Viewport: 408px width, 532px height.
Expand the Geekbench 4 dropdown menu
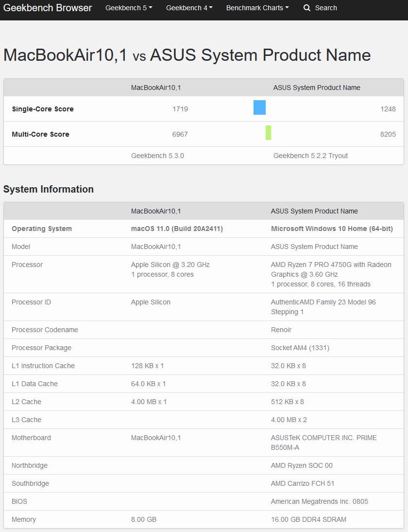[x=189, y=8]
